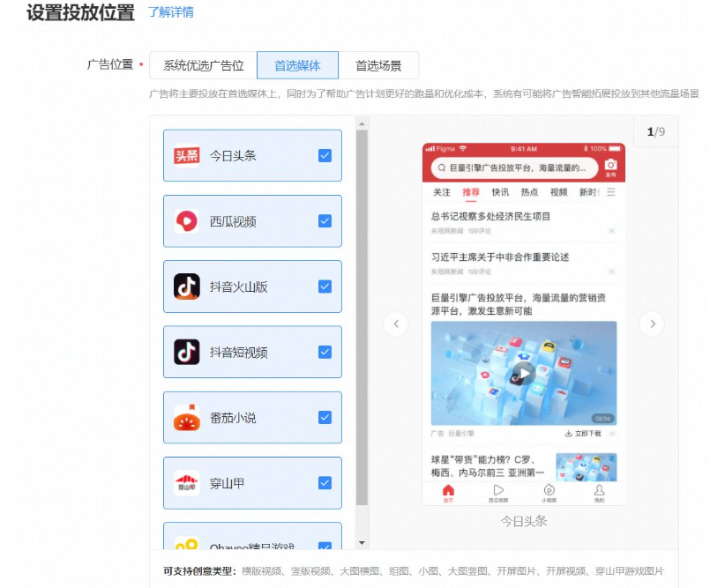Select the 今日头条 (Toutiao) app icon
Viewport: 710px width, 588px height.
(188, 155)
